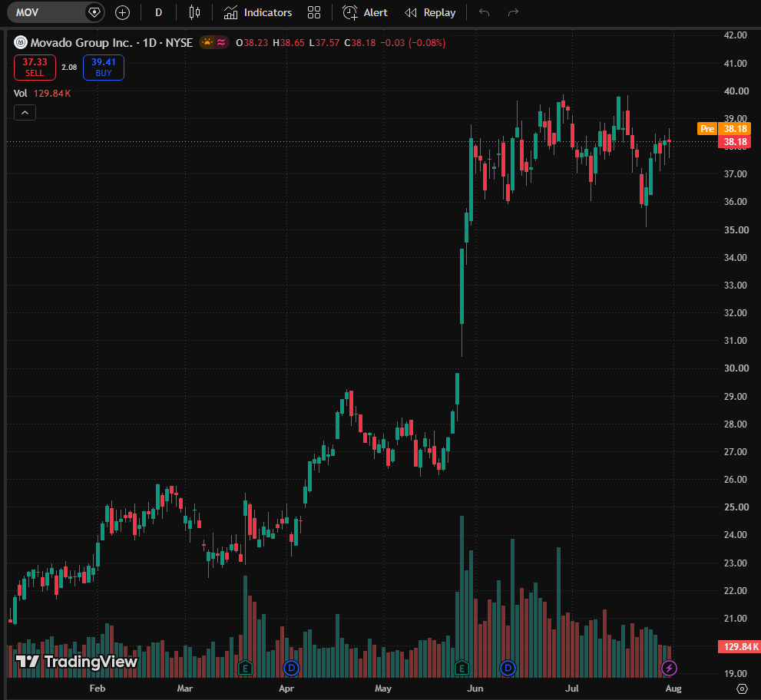Collapse the indicator legend with the caret
This screenshot has width=761, height=700.
pyautogui.click(x=25, y=113)
